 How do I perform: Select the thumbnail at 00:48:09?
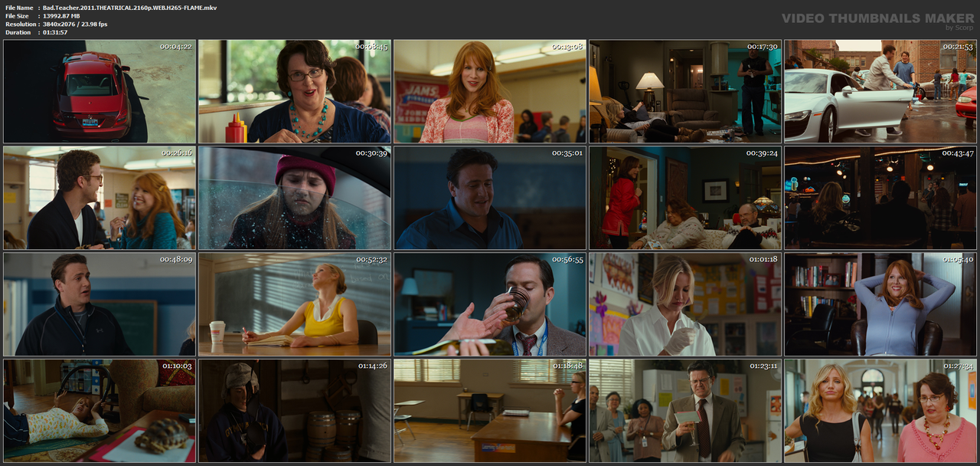point(100,304)
